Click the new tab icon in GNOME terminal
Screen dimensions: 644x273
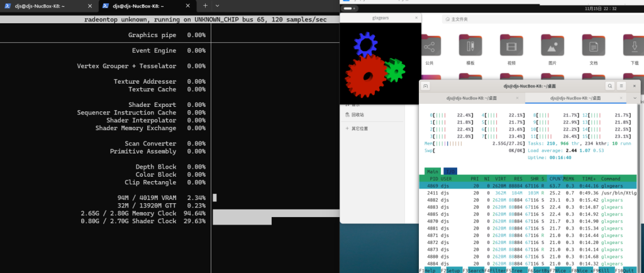(x=426, y=86)
